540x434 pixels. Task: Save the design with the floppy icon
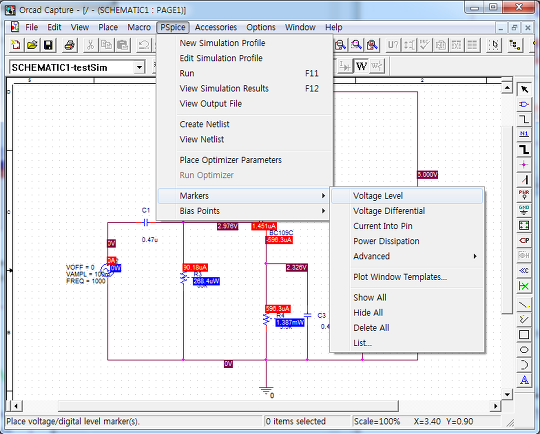48,45
